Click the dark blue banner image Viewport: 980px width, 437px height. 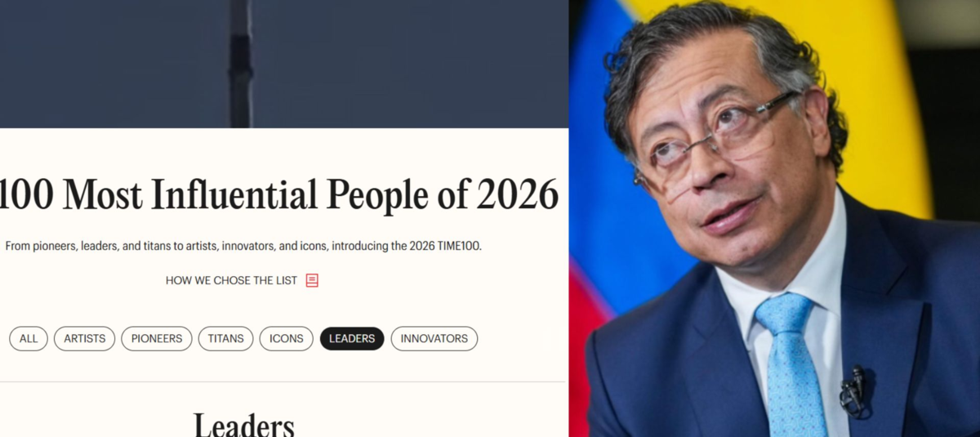283,64
